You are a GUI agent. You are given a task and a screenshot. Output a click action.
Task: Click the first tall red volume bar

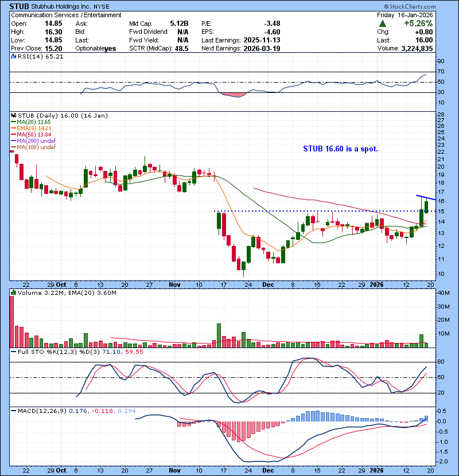12,321
